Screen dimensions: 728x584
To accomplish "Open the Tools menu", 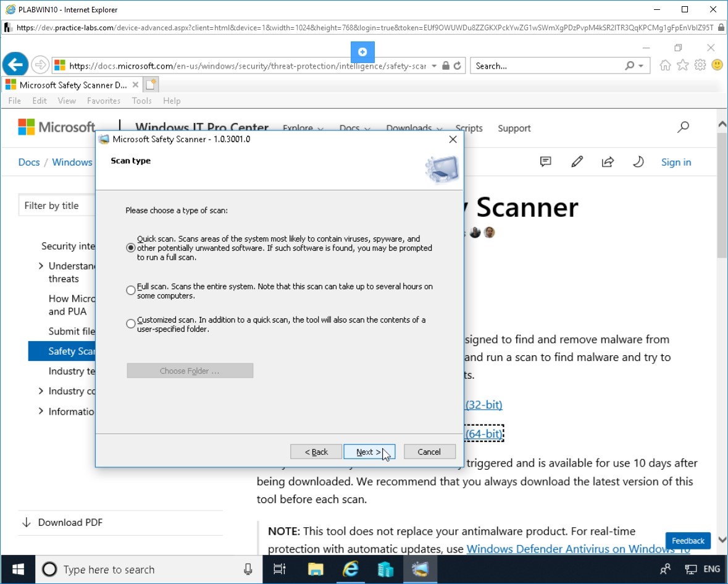I will tap(141, 101).
